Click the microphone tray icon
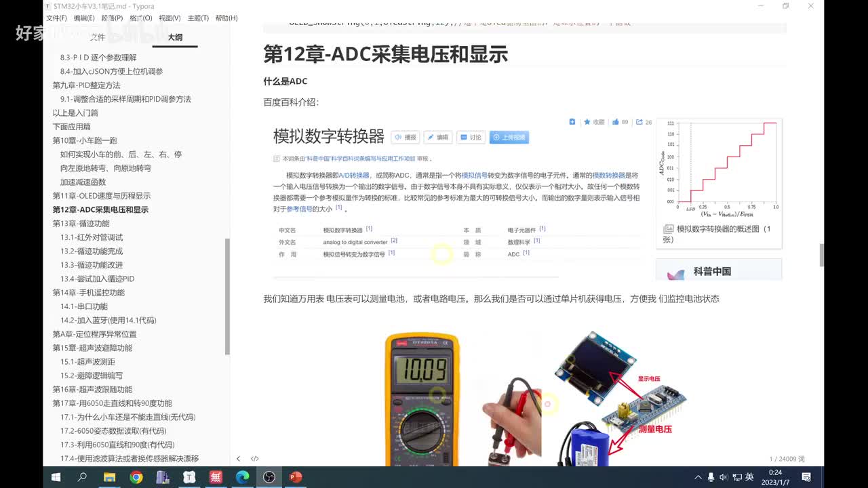Screen dimensions: 868x488 click(711, 477)
